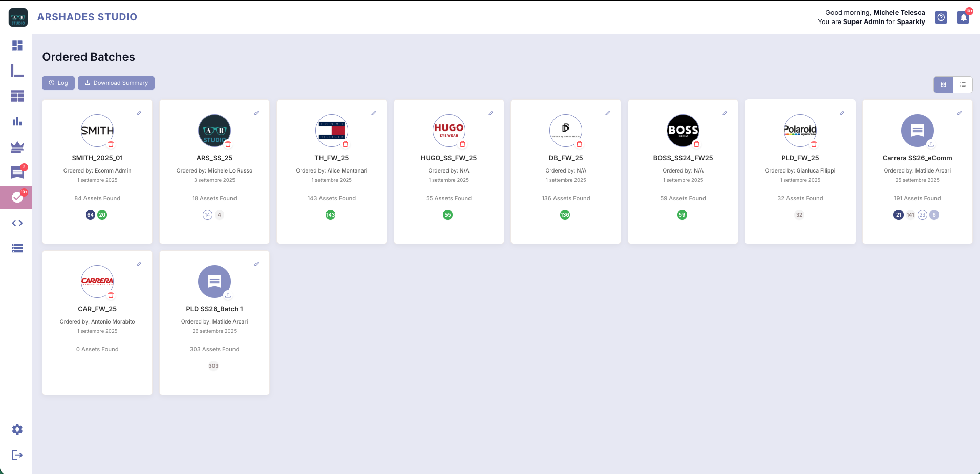Open the bar chart analytics sidebar item
This screenshot has width=980, height=474.
point(17,122)
